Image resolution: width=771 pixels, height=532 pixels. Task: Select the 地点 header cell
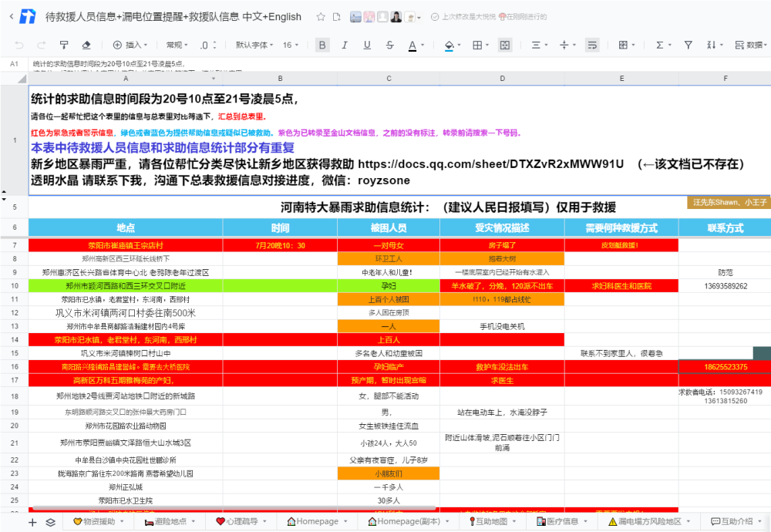(x=126, y=227)
